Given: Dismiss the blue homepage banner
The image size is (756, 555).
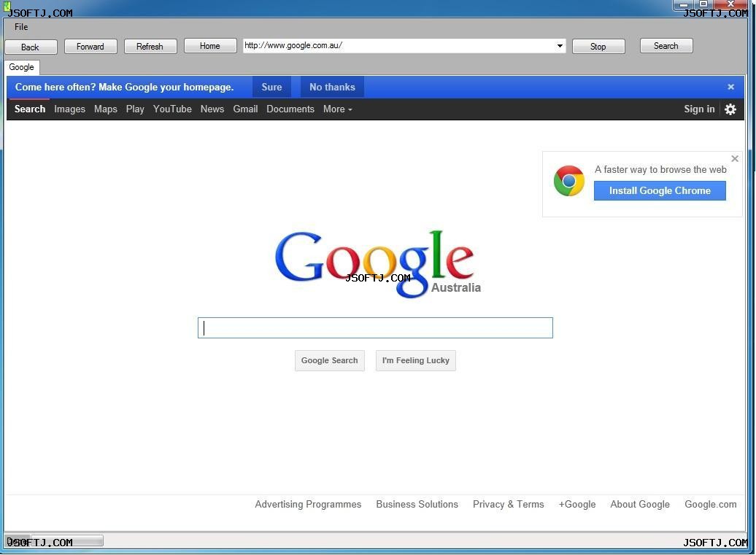Looking at the screenshot, I should point(730,88).
